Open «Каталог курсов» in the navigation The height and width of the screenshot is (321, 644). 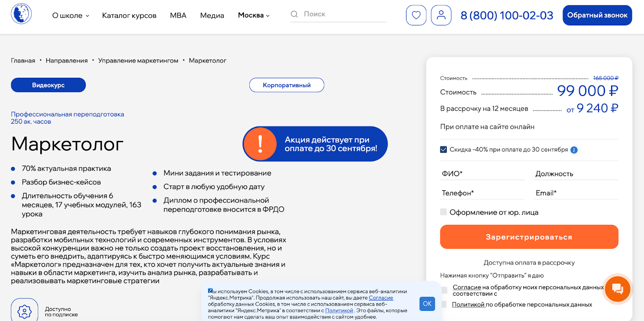click(x=129, y=15)
